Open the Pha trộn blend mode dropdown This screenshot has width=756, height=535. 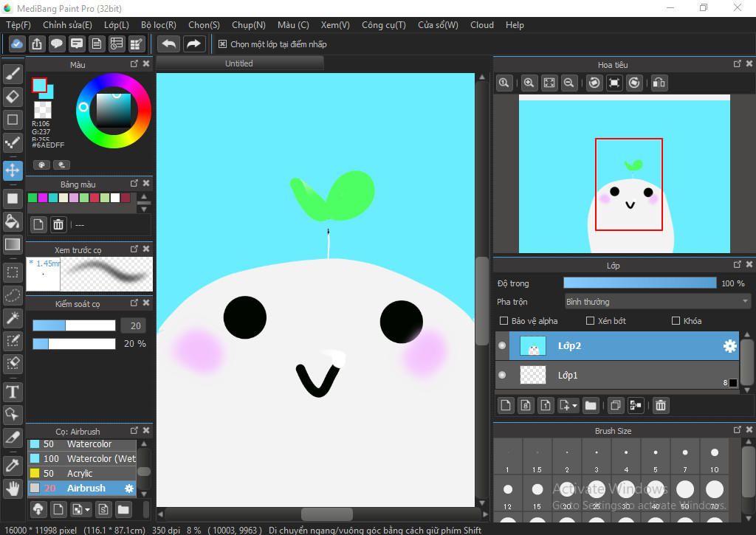coord(657,302)
